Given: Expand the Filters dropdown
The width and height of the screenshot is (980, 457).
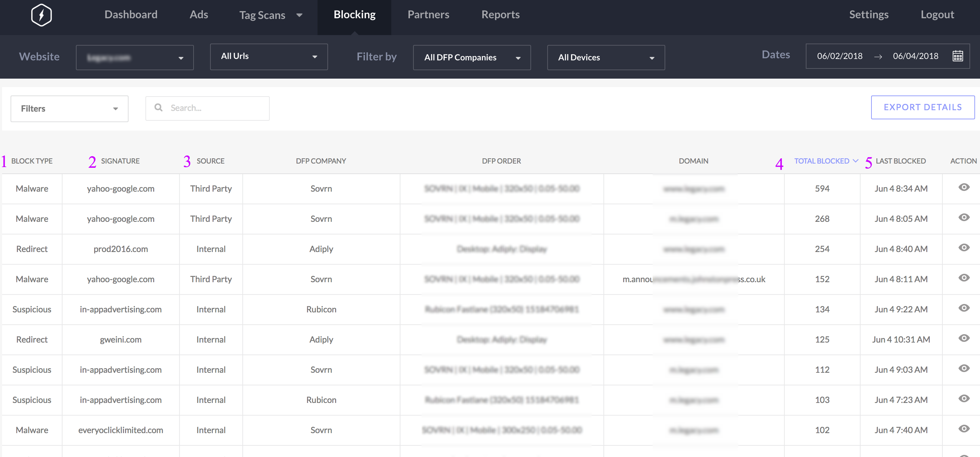Looking at the screenshot, I should 69,109.
